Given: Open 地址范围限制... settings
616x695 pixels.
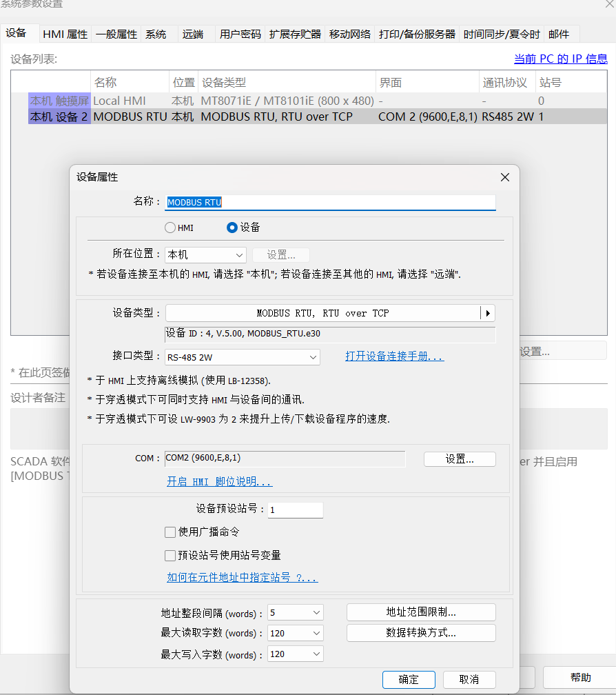Looking at the screenshot, I should click(421, 612).
